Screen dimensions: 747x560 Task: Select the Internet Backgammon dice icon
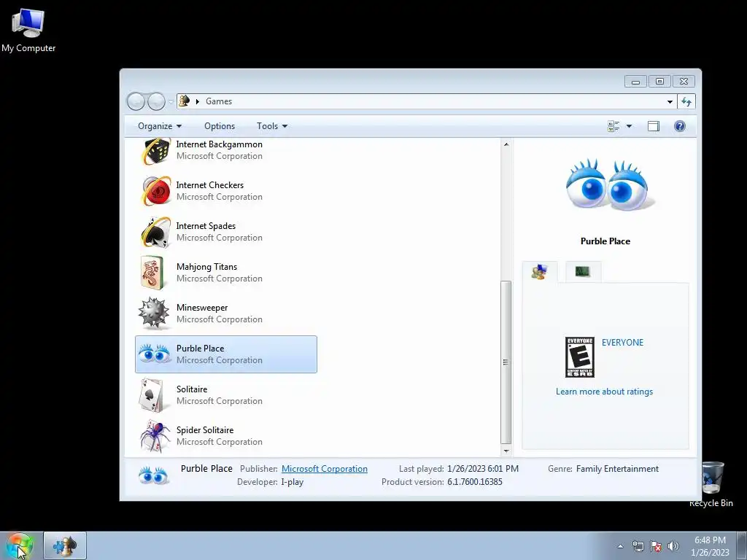coord(155,150)
